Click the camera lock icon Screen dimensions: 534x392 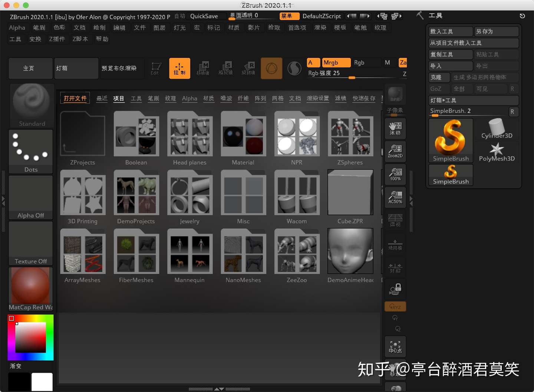pyautogui.click(x=395, y=289)
